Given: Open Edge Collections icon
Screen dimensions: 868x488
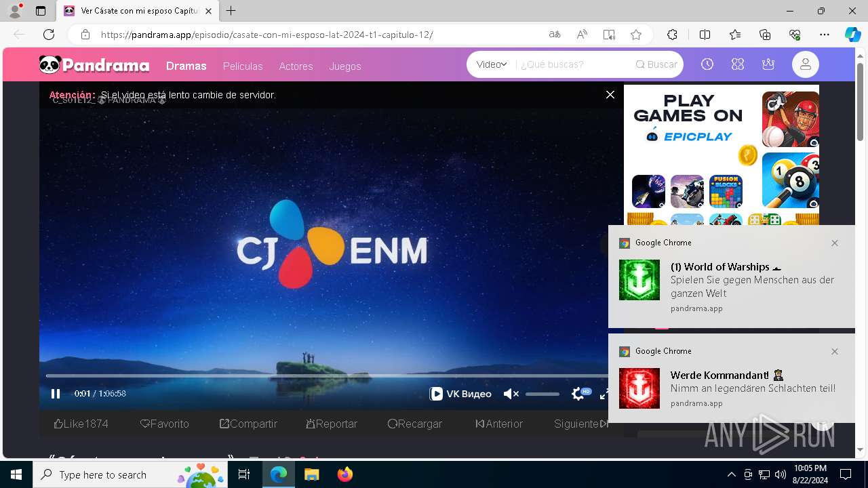Looking at the screenshot, I should (765, 35).
